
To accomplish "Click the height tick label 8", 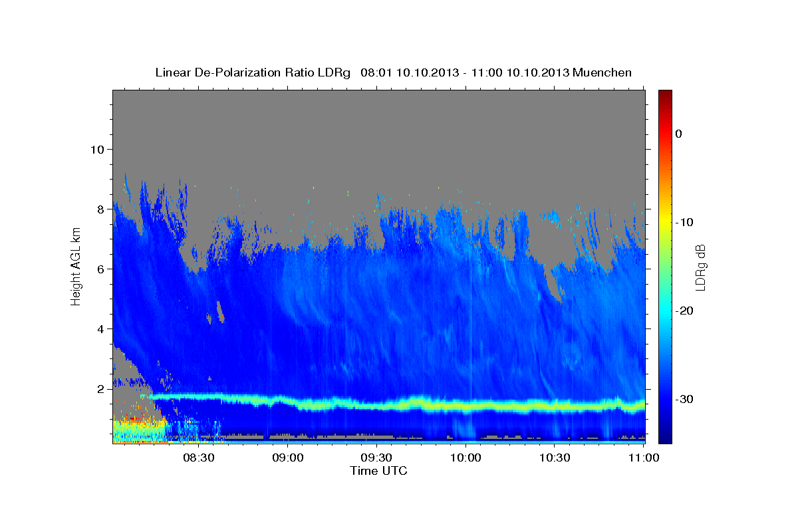I will (x=100, y=209).
